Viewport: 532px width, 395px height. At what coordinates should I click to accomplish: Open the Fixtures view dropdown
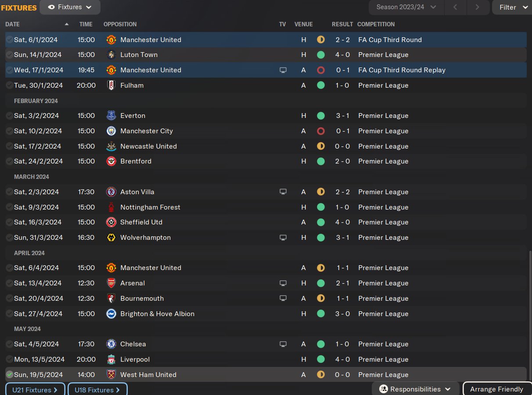pos(70,7)
